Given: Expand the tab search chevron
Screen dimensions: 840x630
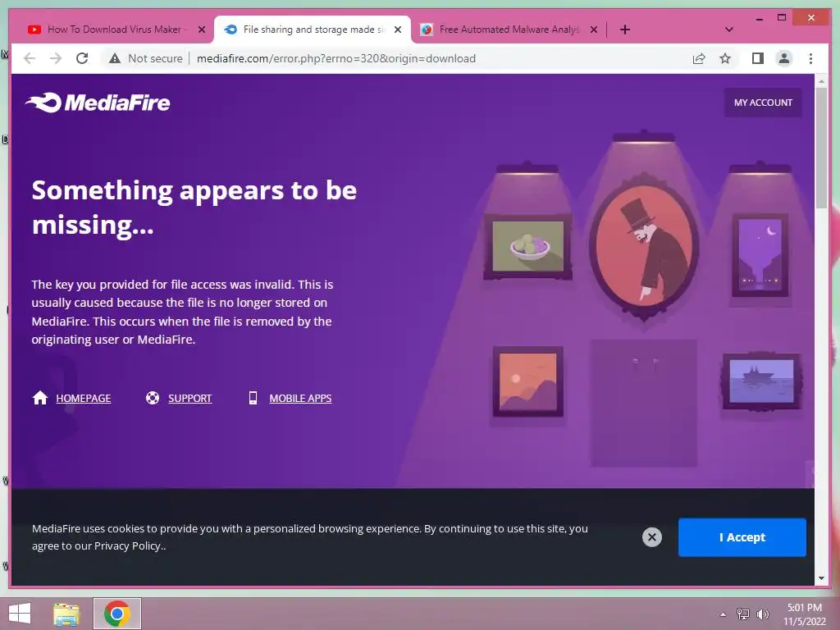Looking at the screenshot, I should point(728,30).
